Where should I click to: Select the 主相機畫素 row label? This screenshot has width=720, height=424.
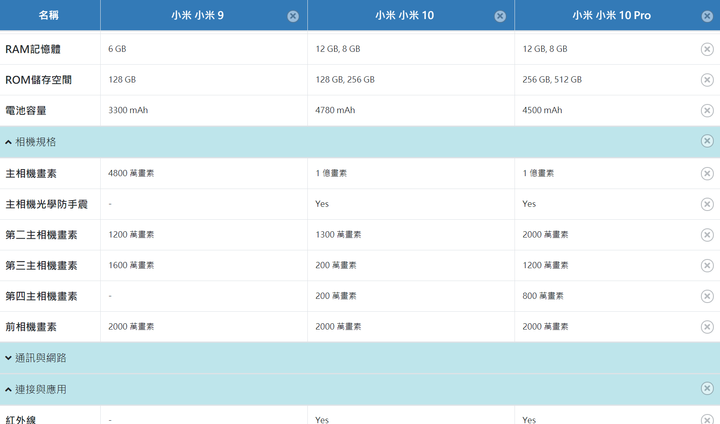[31, 174]
